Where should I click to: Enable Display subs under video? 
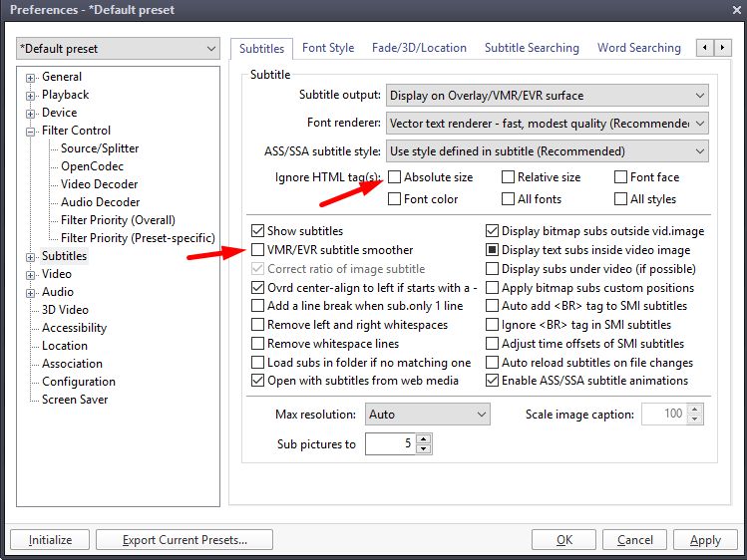[492, 269]
